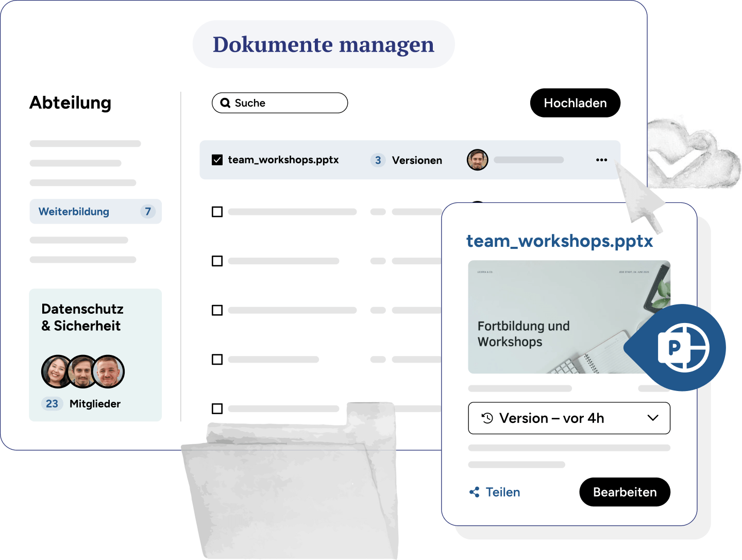This screenshot has width=742, height=560.
Task: Click the PowerPoint file type icon
Action: (x=683, y=348)
